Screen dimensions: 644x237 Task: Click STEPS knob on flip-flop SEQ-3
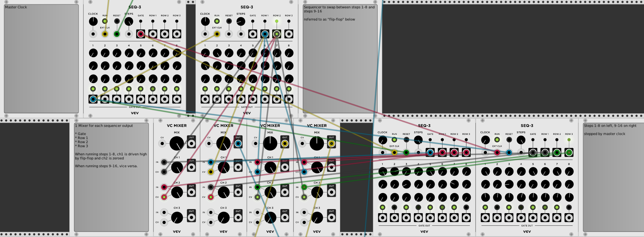(241, 21)
